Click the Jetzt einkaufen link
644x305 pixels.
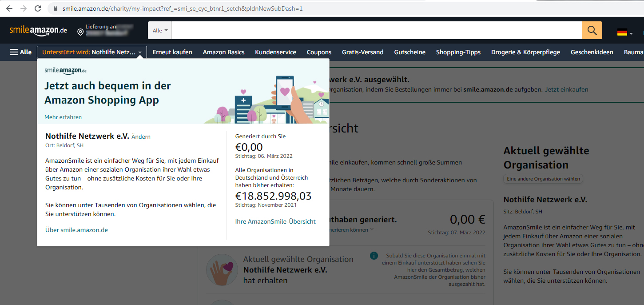point(567,89)
